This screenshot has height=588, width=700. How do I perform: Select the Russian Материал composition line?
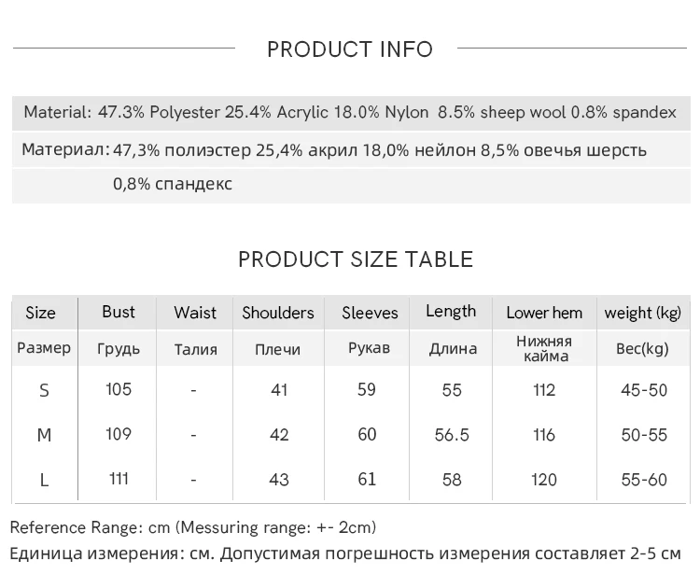(334, 150)
